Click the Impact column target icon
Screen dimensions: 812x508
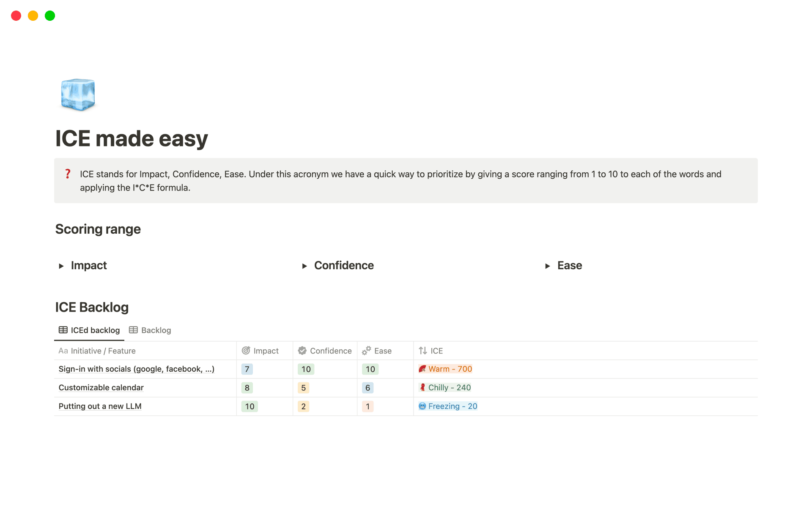coord(246,351)
